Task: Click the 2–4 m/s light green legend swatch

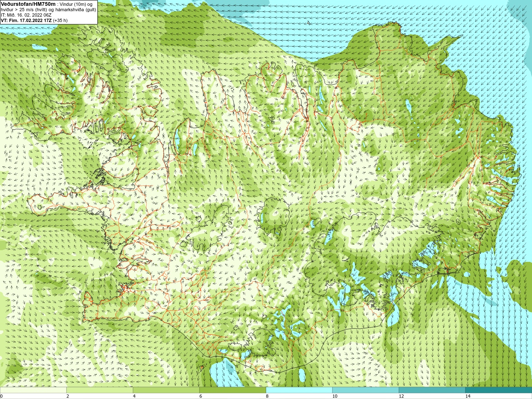Action: tap(100, 390)
